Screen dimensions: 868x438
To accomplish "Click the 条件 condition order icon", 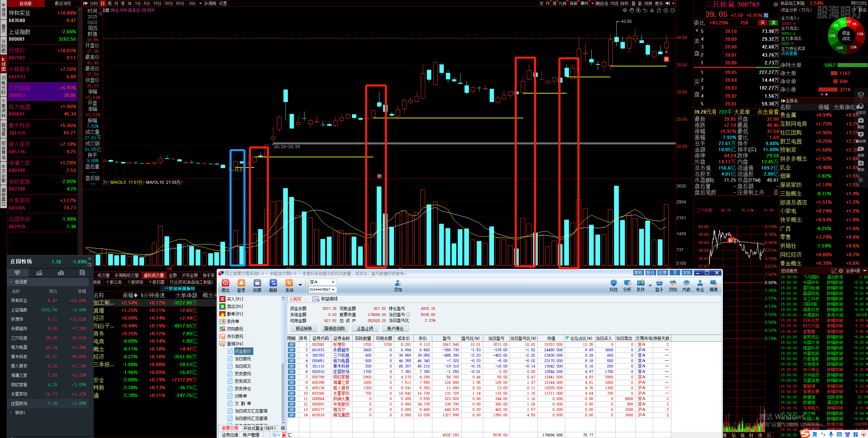I will [x=641, y=285].
